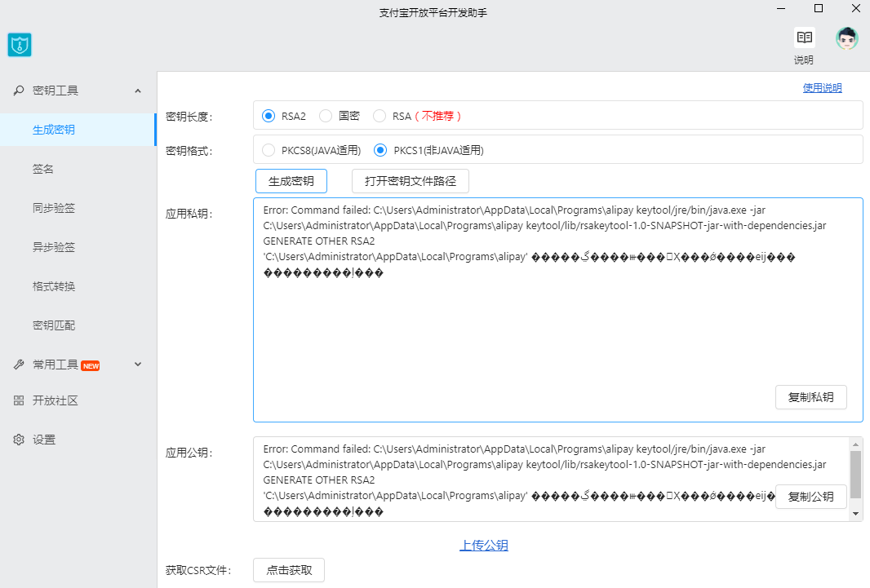Open the 签名 menu item
This screenshot has height=588, width=870.
click(43, 169)
